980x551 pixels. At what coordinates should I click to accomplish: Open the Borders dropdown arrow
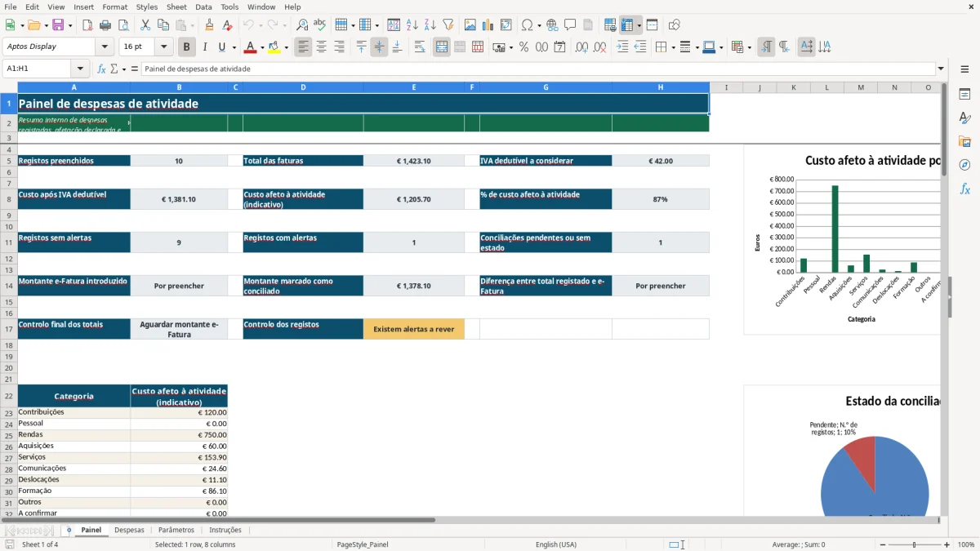673,47
